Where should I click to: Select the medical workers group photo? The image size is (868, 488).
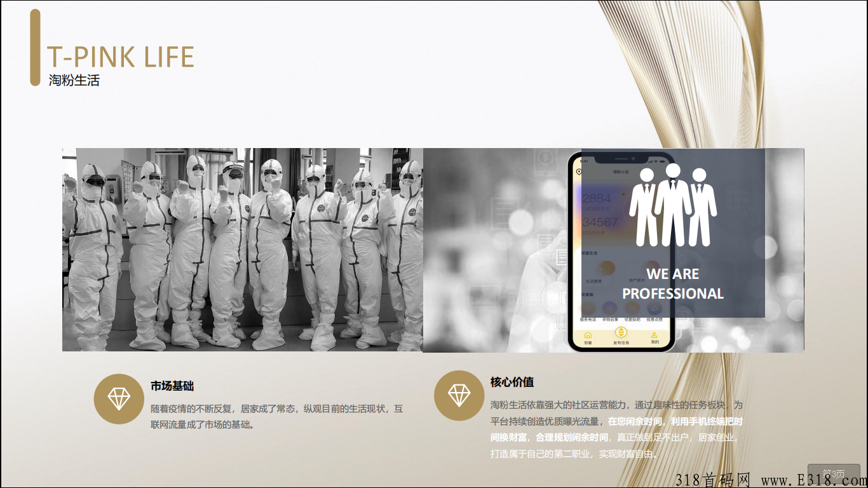[x=243, y=250]
